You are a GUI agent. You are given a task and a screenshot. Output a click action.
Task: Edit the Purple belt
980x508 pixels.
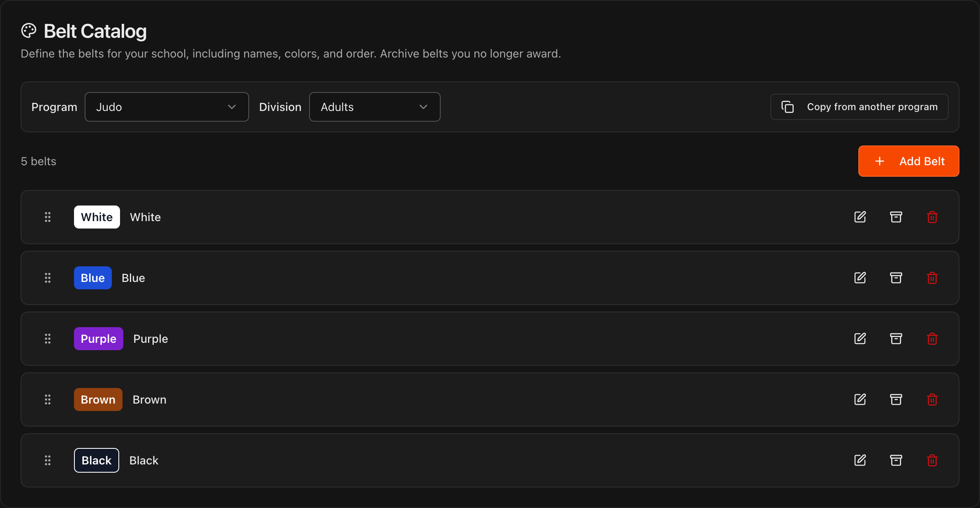tap(860, 339)
